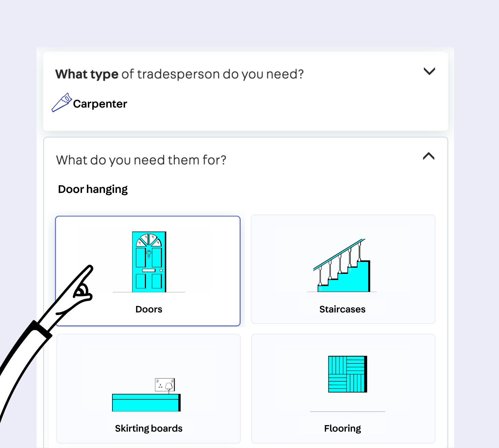Click the Staircases text label
The width and height of the screenshot is (499, 448).
[x=342, y=309]
